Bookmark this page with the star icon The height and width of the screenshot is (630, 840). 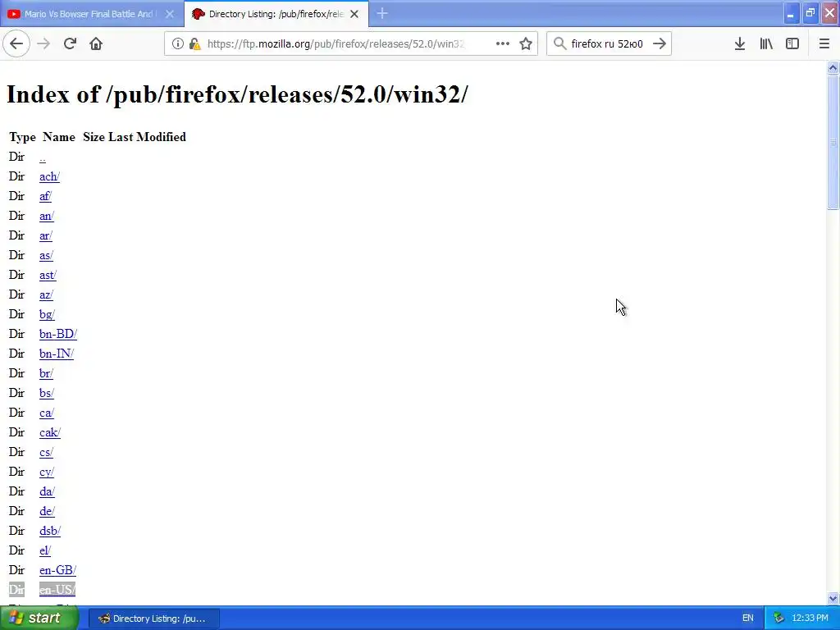[x=526, y=44]
